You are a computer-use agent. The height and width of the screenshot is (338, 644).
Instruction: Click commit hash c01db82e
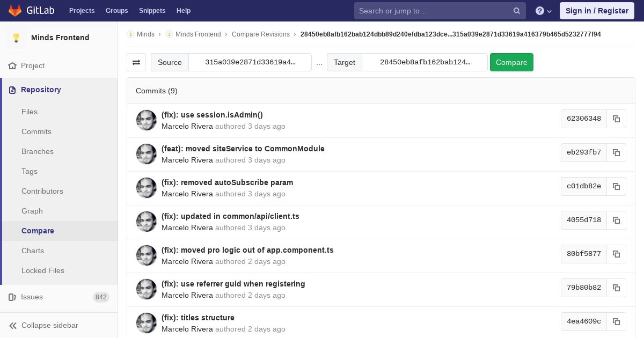pos(583,186)
